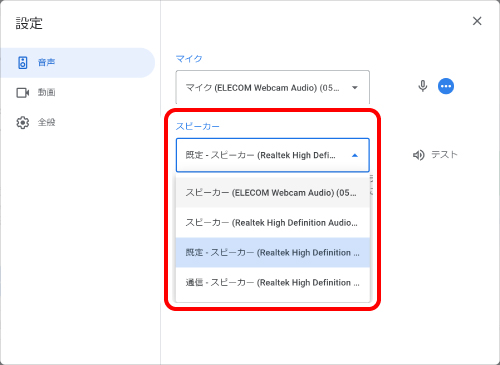The width and height of the screenshot is (500, 365).
Task: Open the microphone device dropdown
Action: (x=272, y=87)
